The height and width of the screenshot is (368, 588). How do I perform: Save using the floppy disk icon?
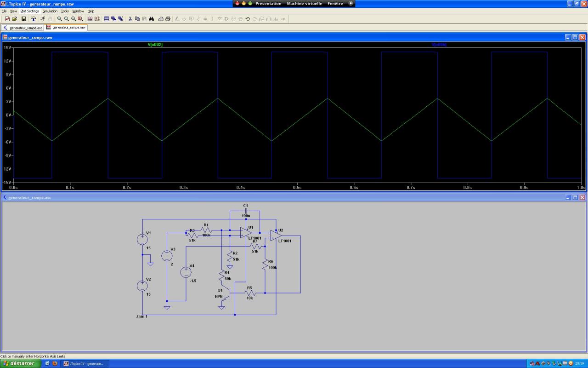24,19
